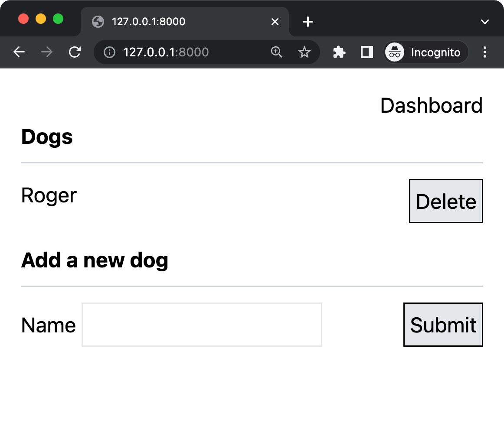Image resolution: width=504 pixels, height=436 pixels.
Task: Click the Dashboard link
Action: click(x=431, y=106)
